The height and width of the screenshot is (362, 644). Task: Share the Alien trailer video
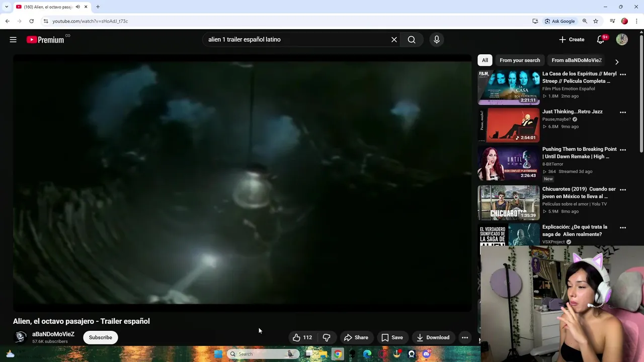[356, 337]
